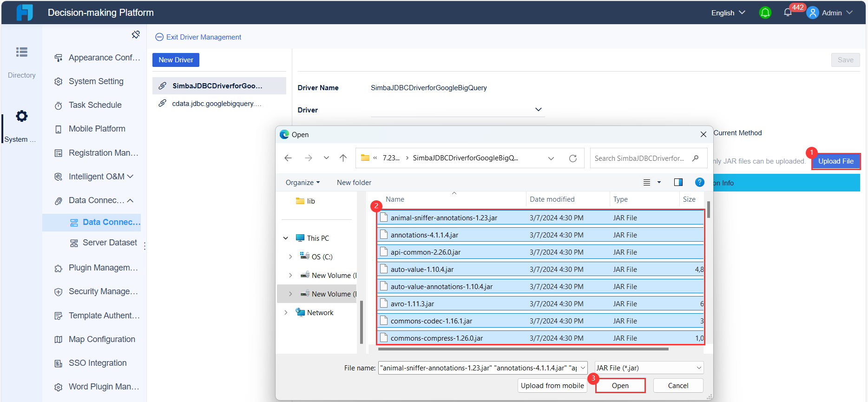Select cdata.jdbc.googlebigquery driver entry
Screen dimensions: 868x402
click(219, 103)
